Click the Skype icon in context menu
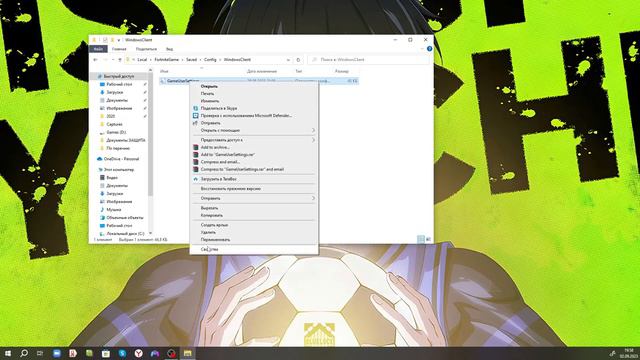Image resolution: width=640 pixels, height=360 pixels. (196, 108)
